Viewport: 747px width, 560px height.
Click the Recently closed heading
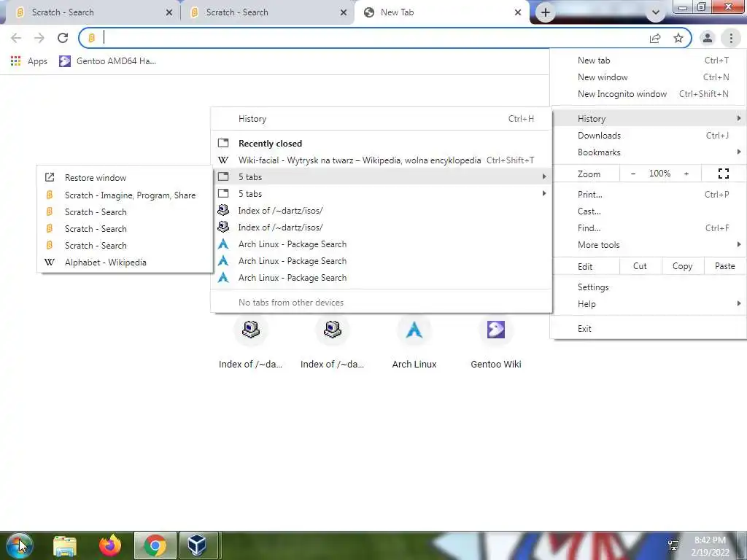(x=270, y=144)
